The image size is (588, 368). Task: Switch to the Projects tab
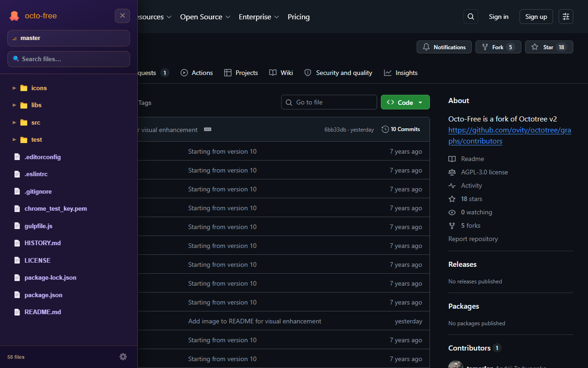click(241, 73)
